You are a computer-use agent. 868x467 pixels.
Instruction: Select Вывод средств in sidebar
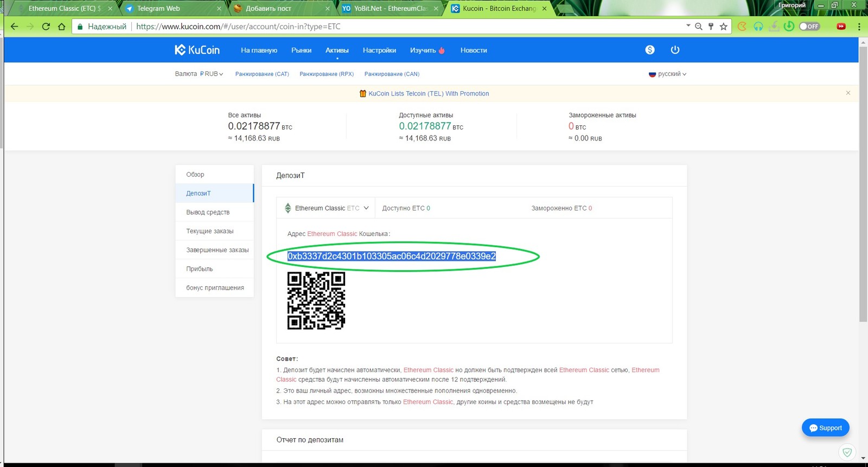[x=214, y=212]
